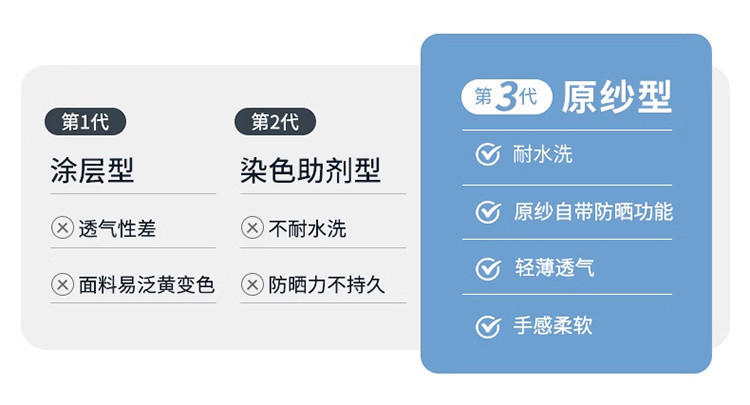Click the 原纱型 title text
This screenshot has width=750, height=405.
pos(616,97)
